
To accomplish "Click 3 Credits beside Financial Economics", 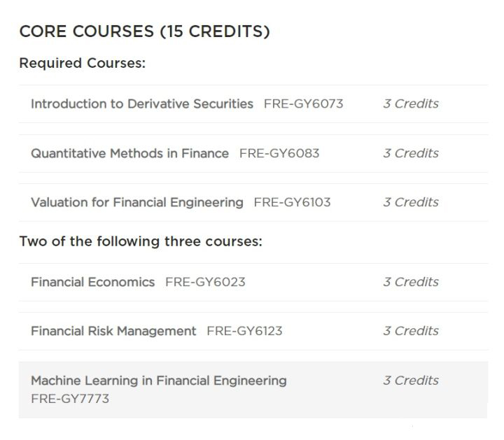I will (x=410, y=282).
